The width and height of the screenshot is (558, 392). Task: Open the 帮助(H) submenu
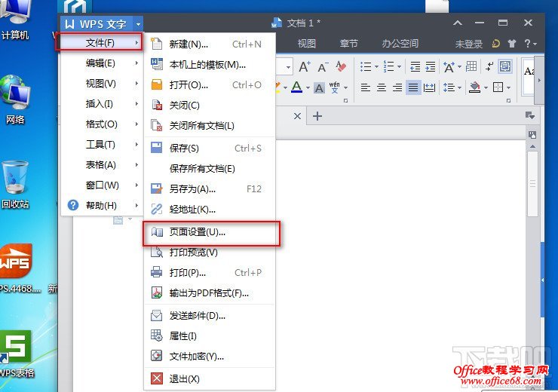pyautogui.click(x=102, y=205)
